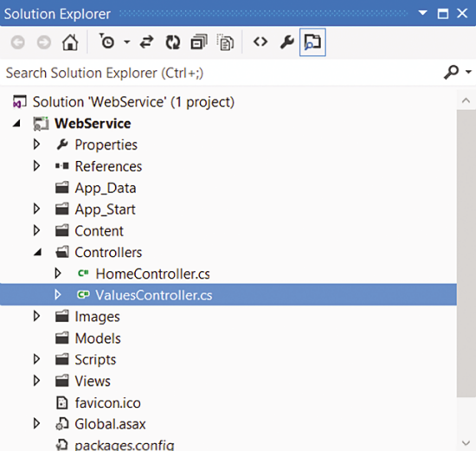This screenshot has width=476, height=451.
Task: Expand HomeController.cs members
Action: (x=58, y=274)
